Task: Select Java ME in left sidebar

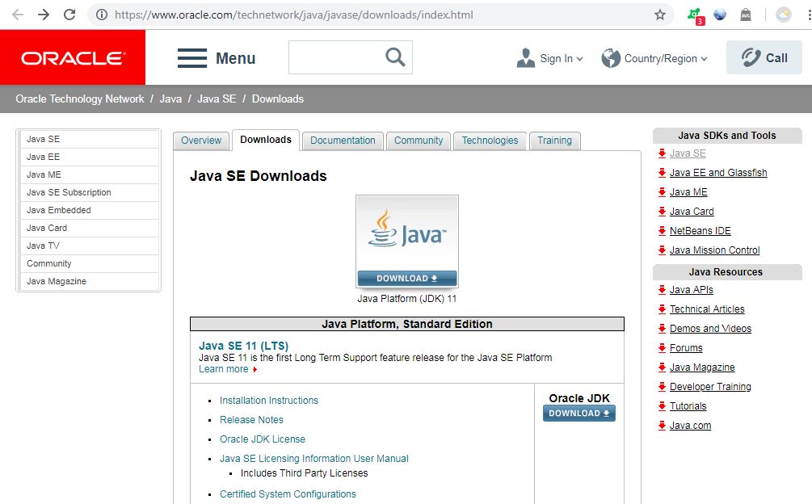Action: click(89, 175)
